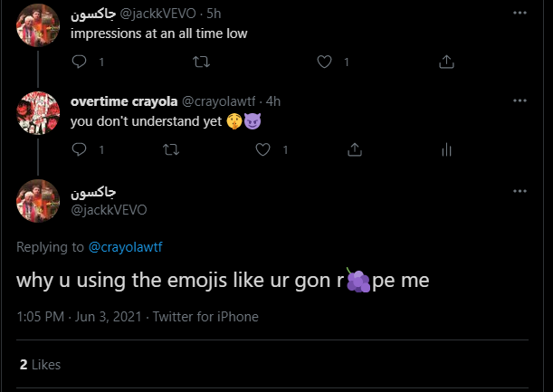
Task: Click the 1:05 PM Jun 3, 2021 timestamp
Action: 80,317
